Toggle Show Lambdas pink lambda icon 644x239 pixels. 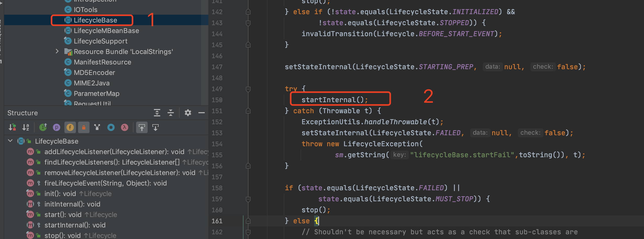(x=125, y=128)
